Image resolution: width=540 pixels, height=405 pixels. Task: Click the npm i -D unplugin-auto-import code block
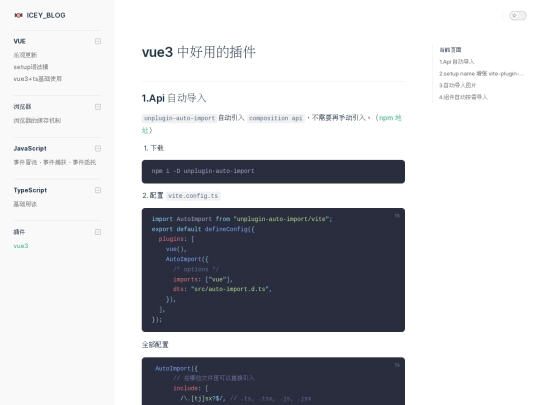tap(273, 172)
